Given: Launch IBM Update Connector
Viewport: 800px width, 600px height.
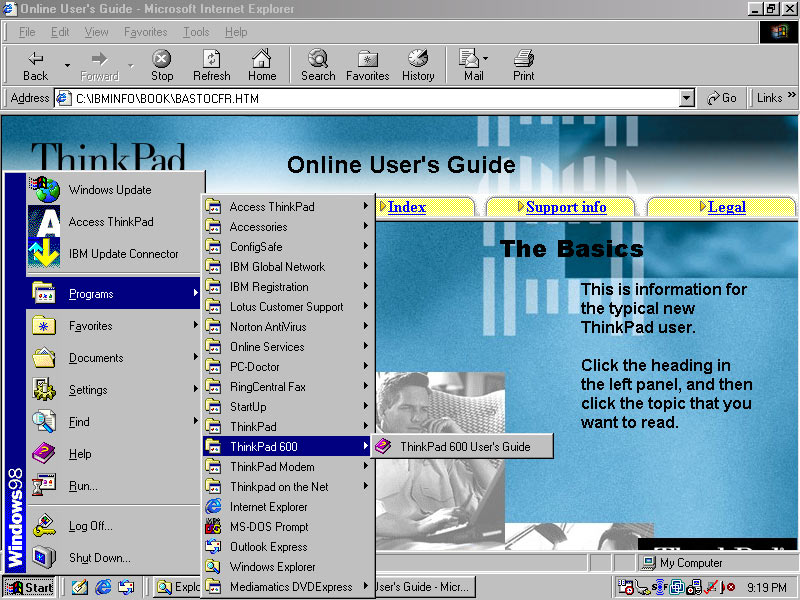Looking at the screenshot, I should coord(116,254).
